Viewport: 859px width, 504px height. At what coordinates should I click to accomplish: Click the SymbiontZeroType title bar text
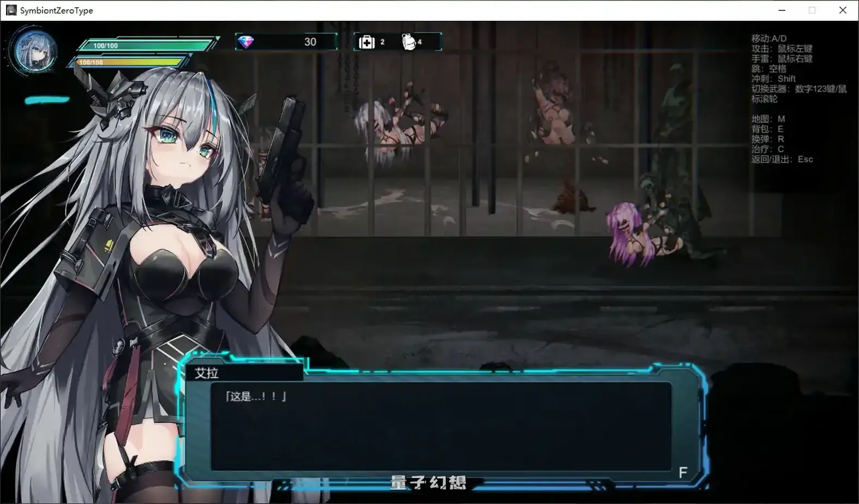click(56, 10)
